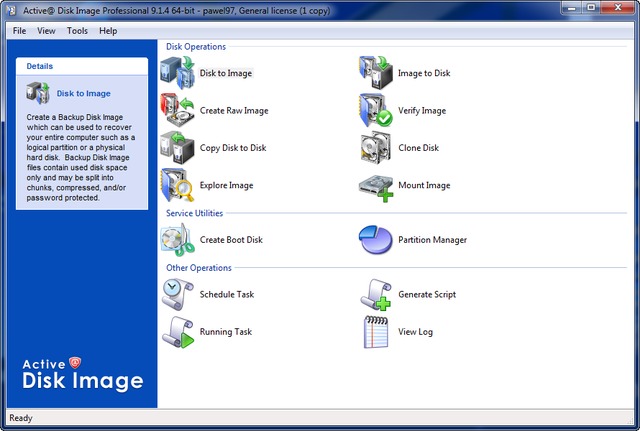Open the View menu
The height and width of the screenshot is (431, 640).
pyautogui.click(x=46, y=31)
